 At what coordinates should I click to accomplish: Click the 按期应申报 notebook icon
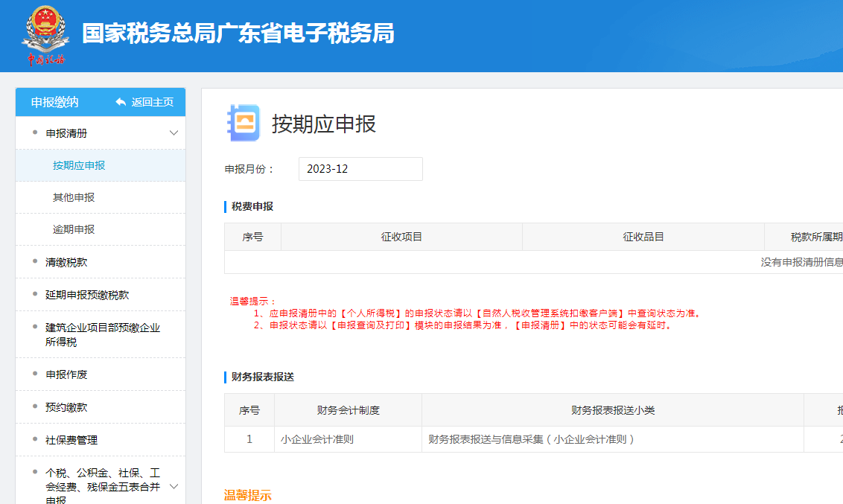[243, 123]
